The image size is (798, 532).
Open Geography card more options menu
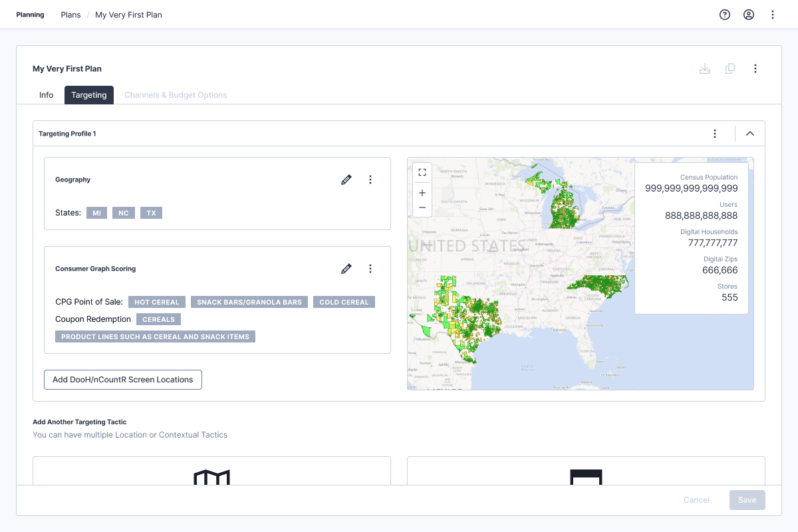click(x=370, y=180)
